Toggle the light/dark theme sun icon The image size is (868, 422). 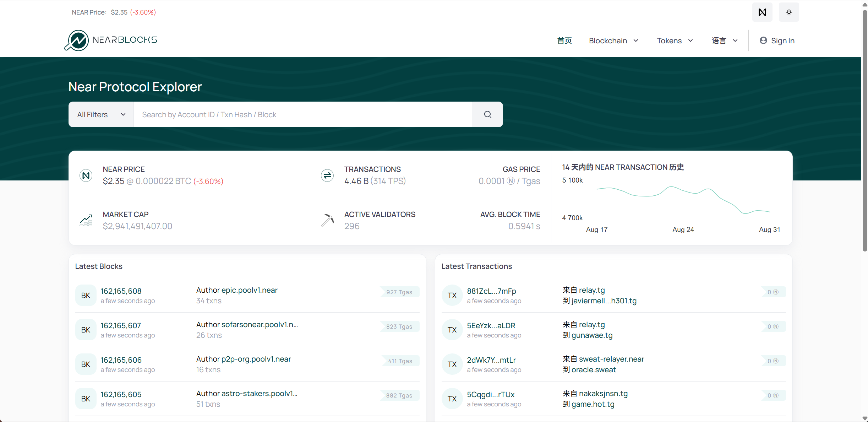pos(789,12)
